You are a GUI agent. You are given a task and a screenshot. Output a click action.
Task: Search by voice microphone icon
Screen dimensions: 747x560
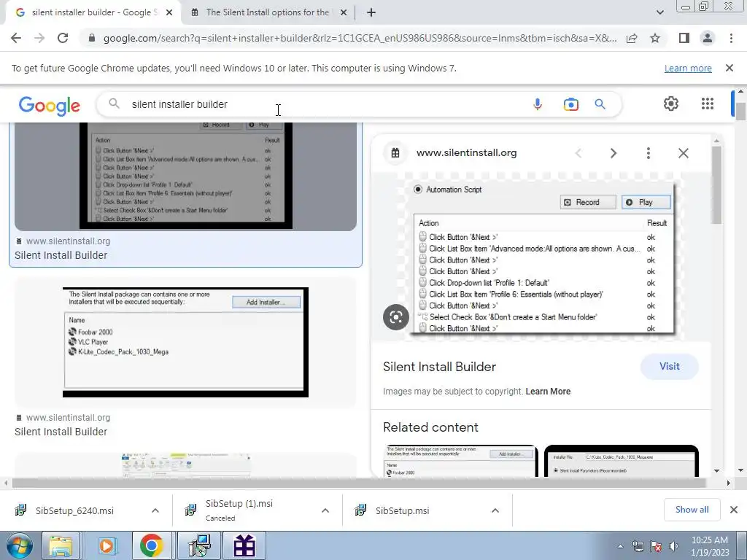[538, 104]
